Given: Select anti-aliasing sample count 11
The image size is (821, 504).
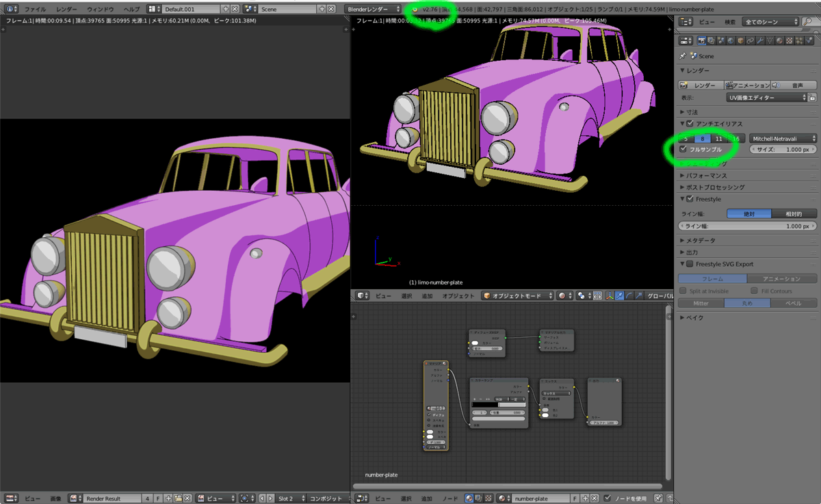Looking at the screenshot, I should 719,138.
